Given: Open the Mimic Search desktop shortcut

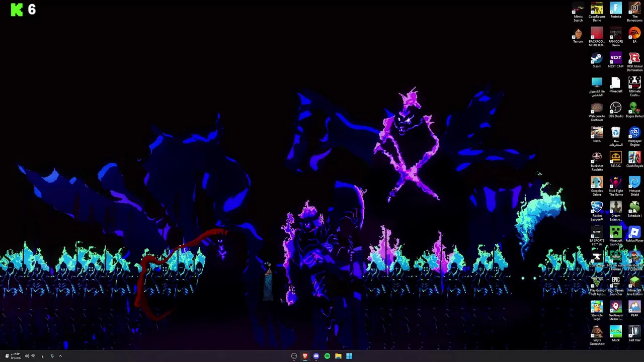Looking at the screenshot, I should click(578, 12).
